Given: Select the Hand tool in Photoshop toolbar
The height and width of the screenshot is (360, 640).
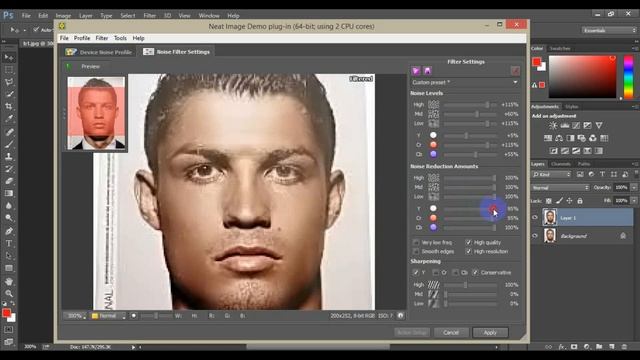Looking at the screenshot, I should tap(9, 281).
